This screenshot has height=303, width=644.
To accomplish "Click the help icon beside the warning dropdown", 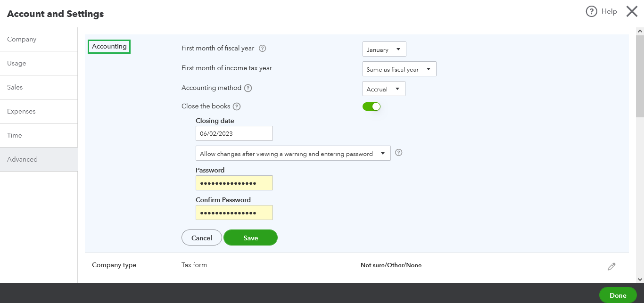I will (398, 153).
